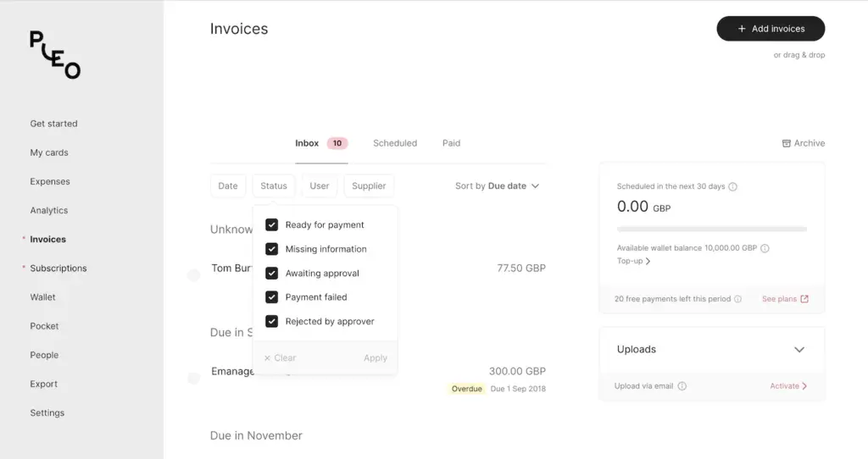Click info icon beside Upload via email
The width and height of the screenshot is (868, 459).
(682, 386)
